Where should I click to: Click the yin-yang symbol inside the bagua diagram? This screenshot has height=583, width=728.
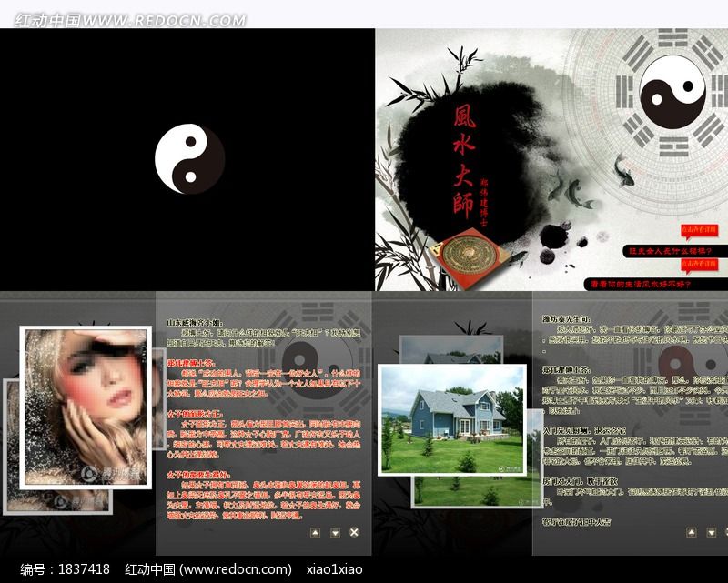coord(672,94)
